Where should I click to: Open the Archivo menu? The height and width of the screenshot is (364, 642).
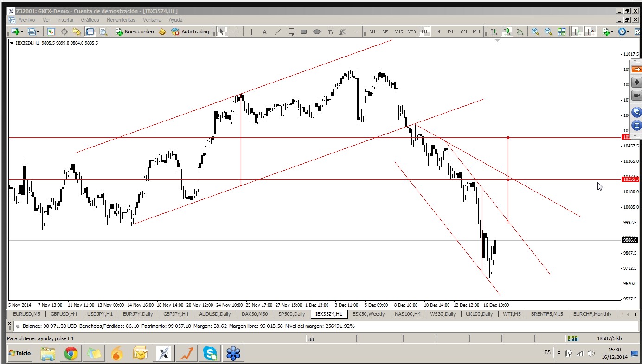[x=26, y=20]
